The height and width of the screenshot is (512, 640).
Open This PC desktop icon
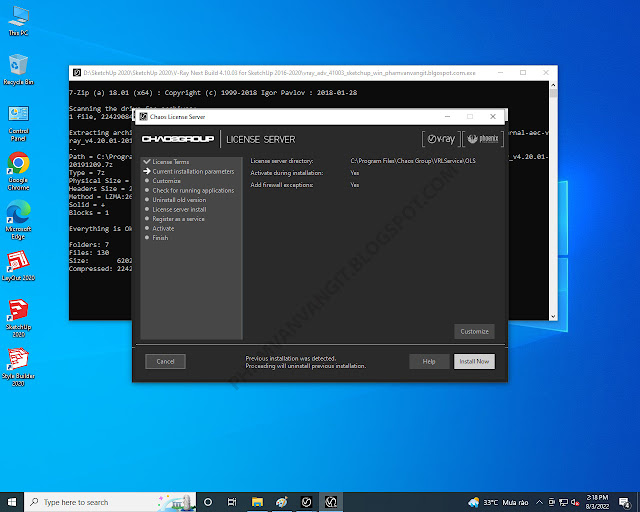[18, 21]
